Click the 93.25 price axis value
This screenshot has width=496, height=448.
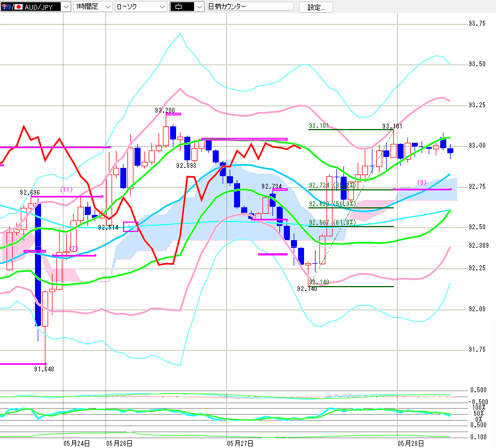477,105
